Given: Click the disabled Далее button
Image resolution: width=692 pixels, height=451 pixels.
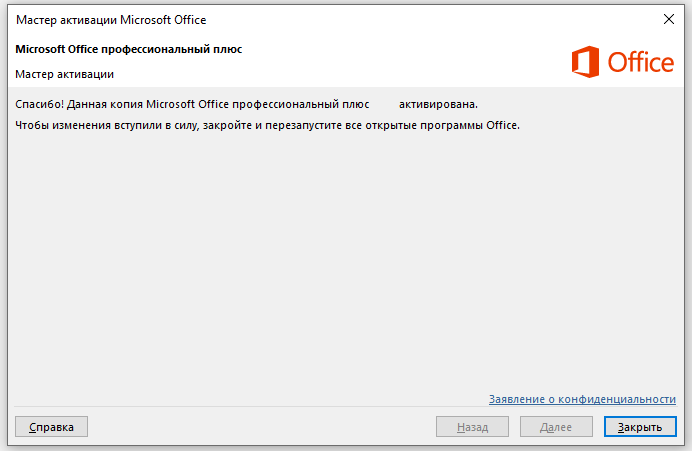Looking at the screenshot, I should 556,427.
